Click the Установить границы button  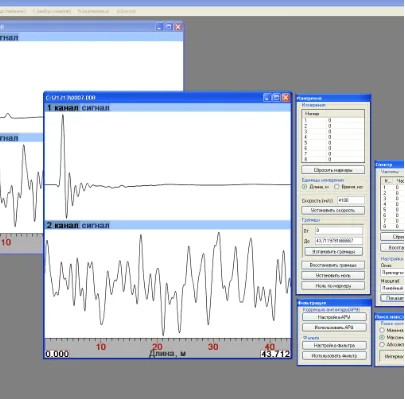click(x=333, y=252)
